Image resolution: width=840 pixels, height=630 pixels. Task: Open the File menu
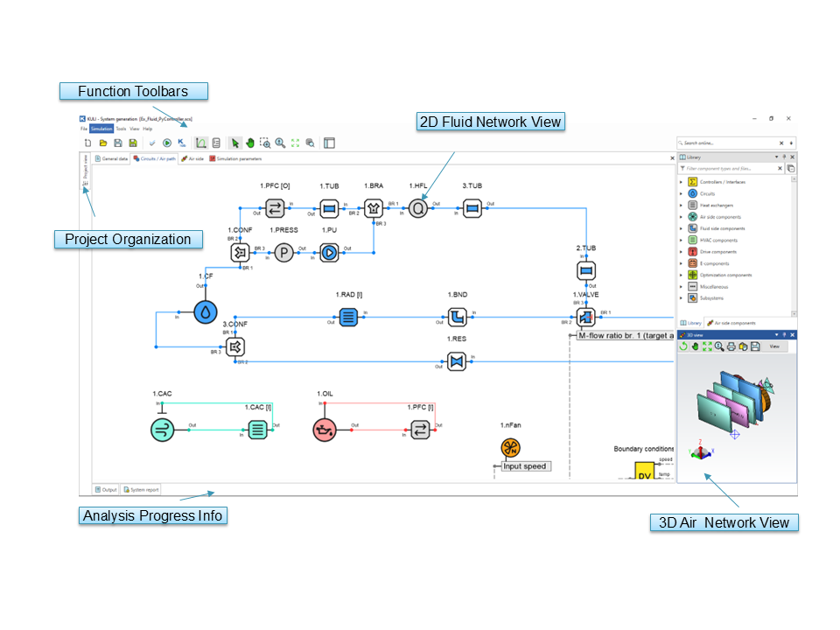[x=84, y=129]
